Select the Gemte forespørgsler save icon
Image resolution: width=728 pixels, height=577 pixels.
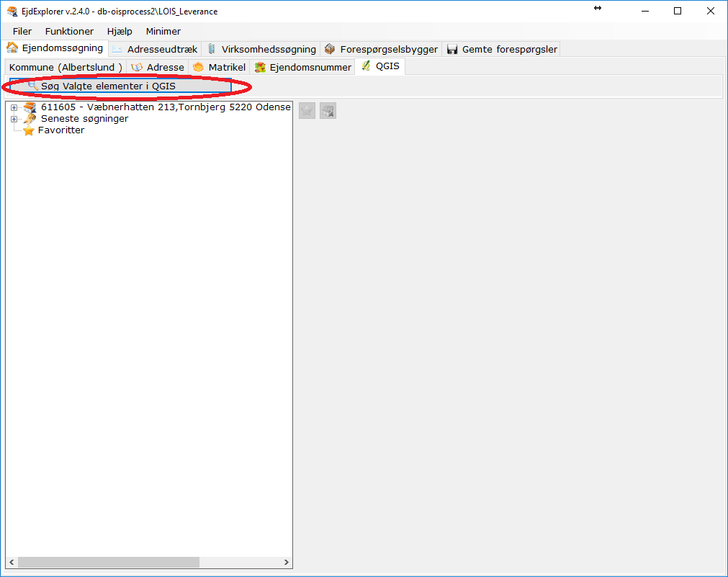(x=452, y=48)
